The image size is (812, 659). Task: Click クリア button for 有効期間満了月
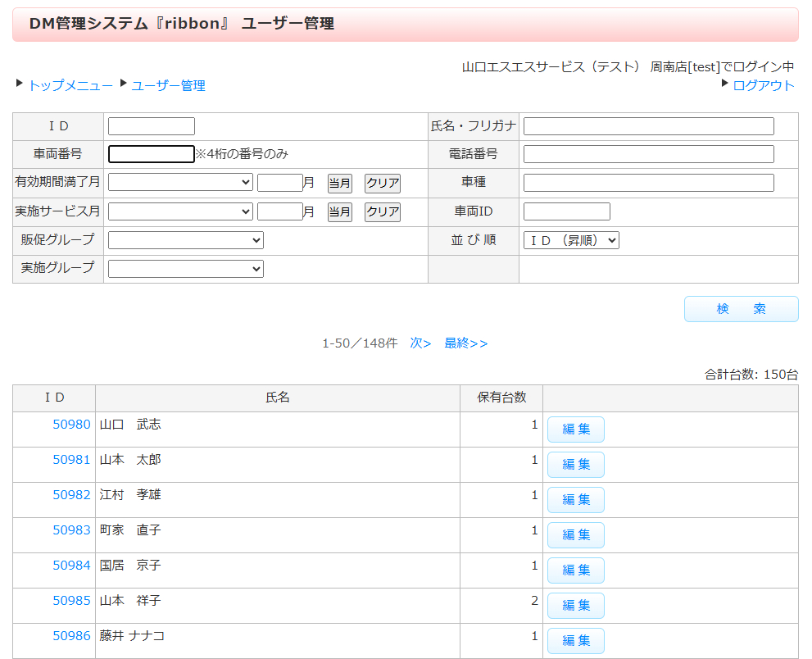click(x=383, y=183)
